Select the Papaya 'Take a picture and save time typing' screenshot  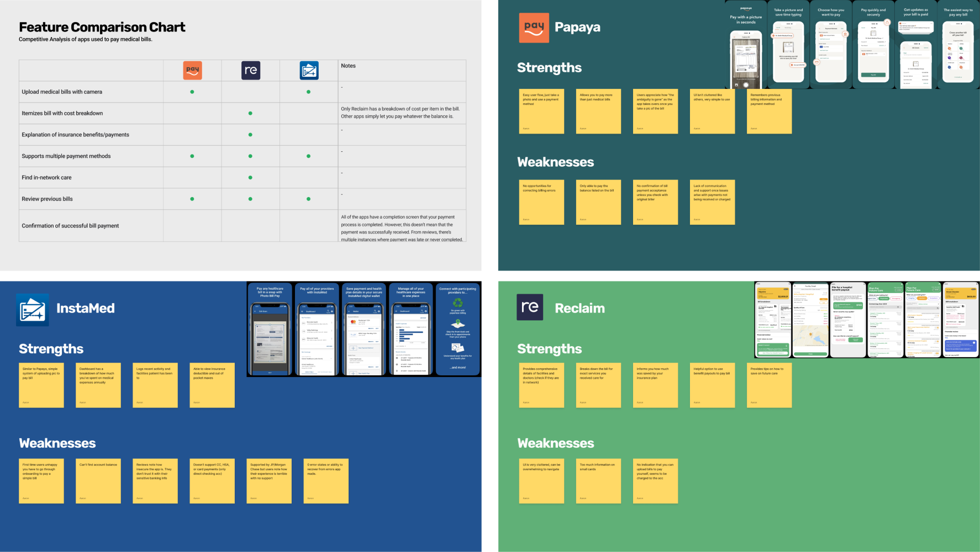pyautogui.click(x=788, y=45)
